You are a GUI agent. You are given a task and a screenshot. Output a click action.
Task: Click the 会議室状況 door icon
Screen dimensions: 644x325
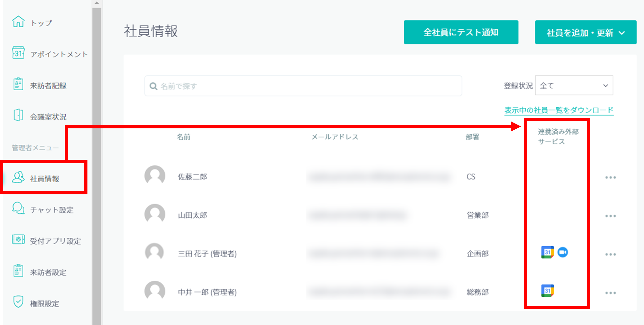coord(18,115)
